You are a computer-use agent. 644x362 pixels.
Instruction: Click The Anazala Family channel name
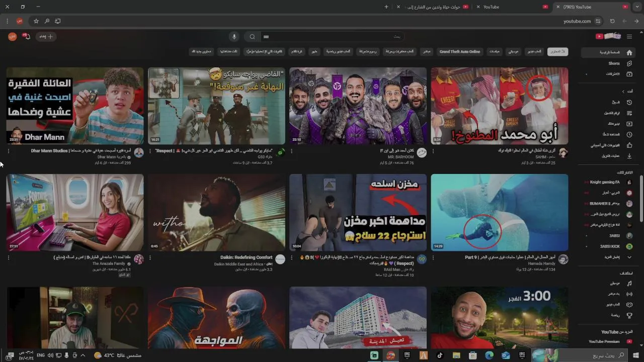pos(109,263)
